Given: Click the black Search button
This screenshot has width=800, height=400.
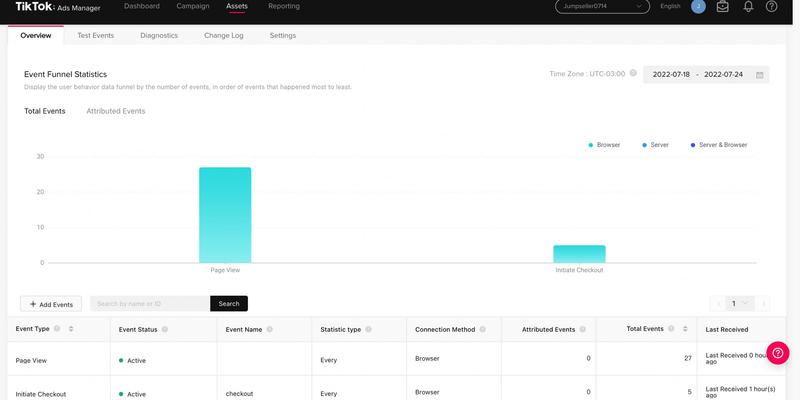Looking at the screenshot, I should [x=229, y=304].
